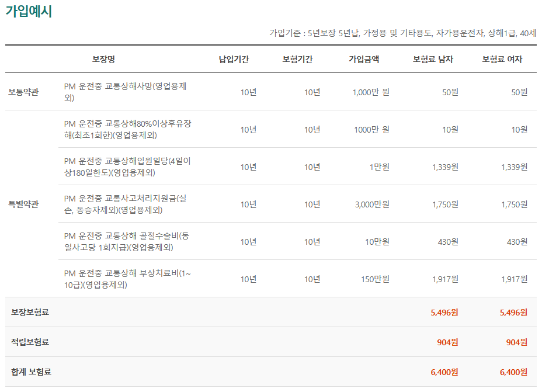Select the 1000만 원 amount for 후유장해
Screen dimensions: 542x392
click(371, 130)
